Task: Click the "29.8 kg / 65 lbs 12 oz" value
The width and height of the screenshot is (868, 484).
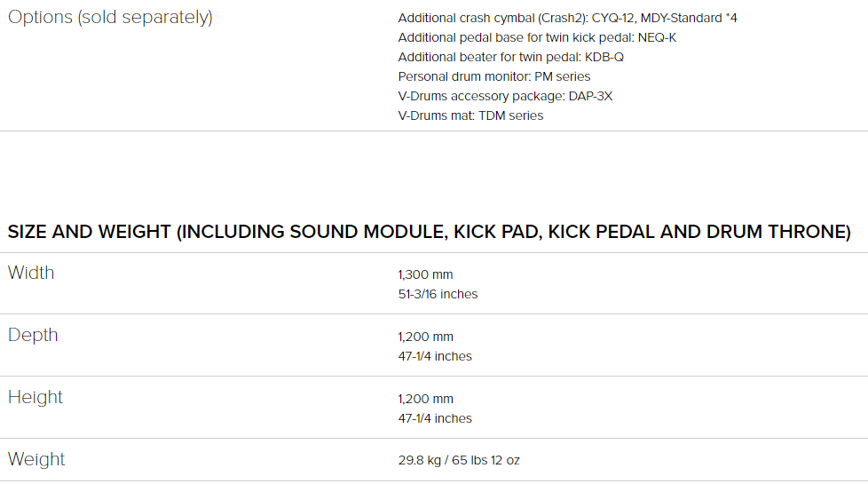Action: tap(459, 460)
